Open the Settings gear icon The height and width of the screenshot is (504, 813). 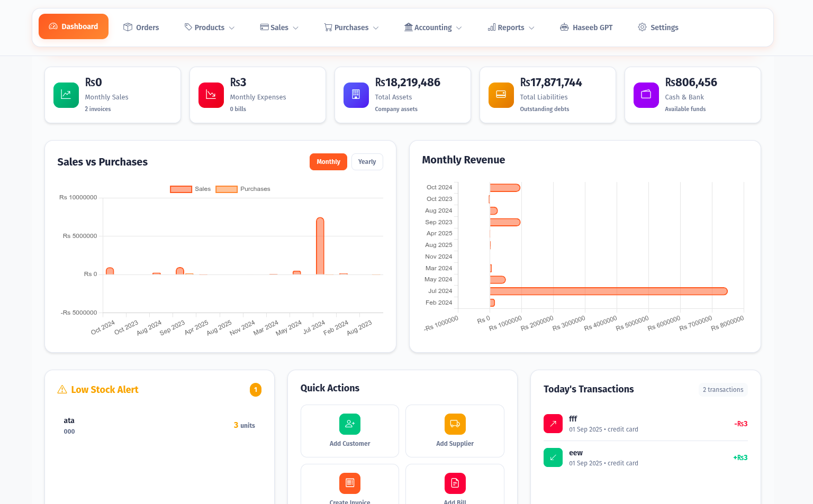tap(642, 27)
